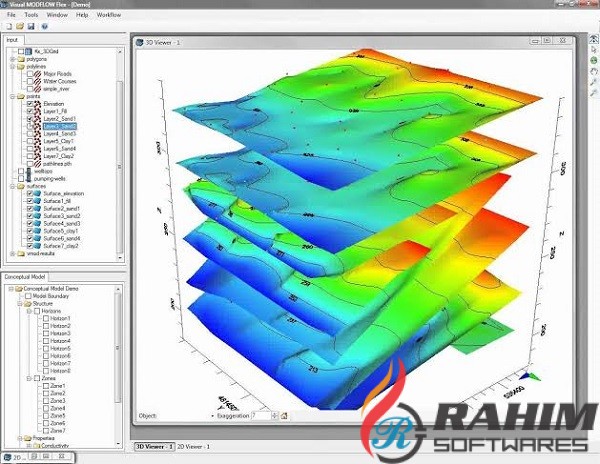600x464 pixels.
Task: Click the top icon in right viewer toolbar
Action: click(593, 39)
